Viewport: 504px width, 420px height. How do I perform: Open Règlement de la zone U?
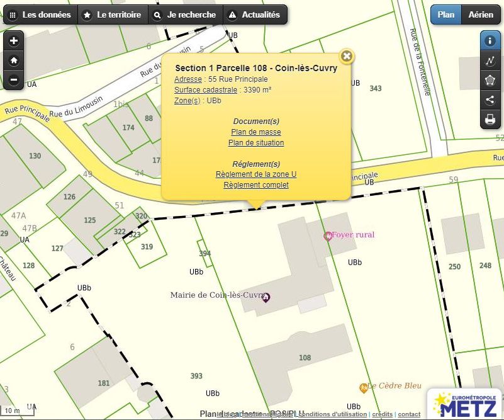pos(256,174)
